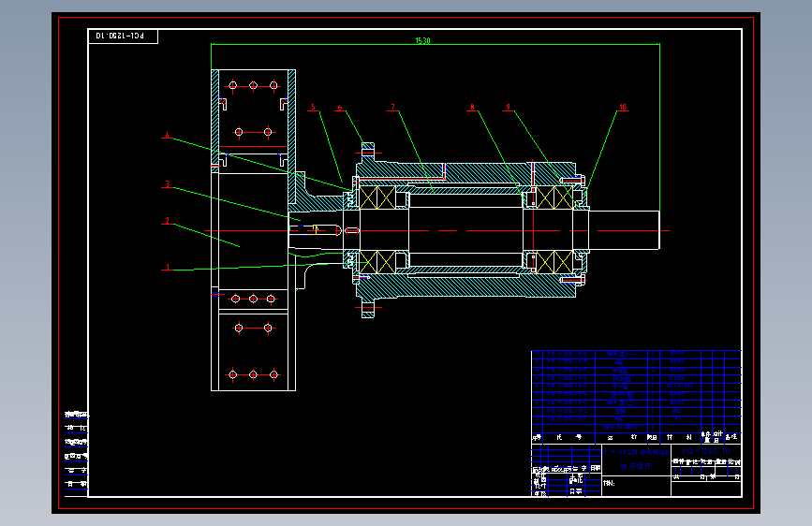The height and width of the screenshot is (526, 812).
Task: Click the PCI-1250.10 code in the title block
Action: click(706, 451)
